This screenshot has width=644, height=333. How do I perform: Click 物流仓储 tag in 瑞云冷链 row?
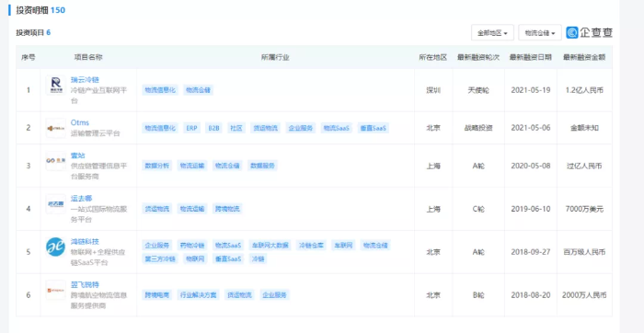pos(198,90)
